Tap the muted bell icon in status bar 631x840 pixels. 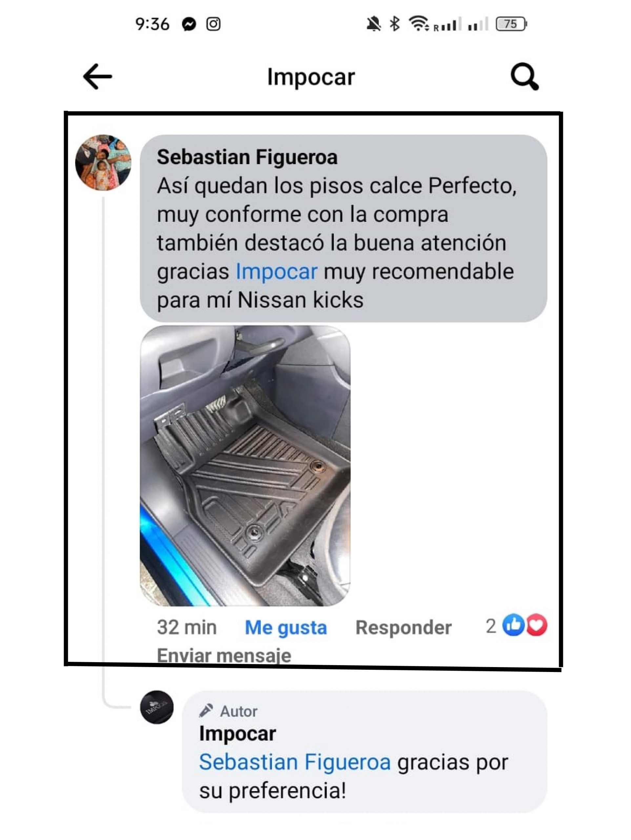tap(374, 24)
